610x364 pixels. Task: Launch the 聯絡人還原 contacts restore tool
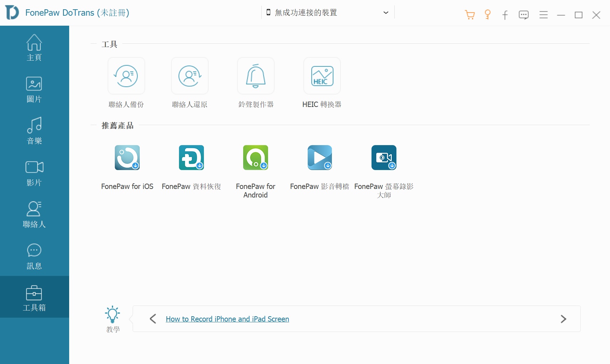tap(190, 76)
